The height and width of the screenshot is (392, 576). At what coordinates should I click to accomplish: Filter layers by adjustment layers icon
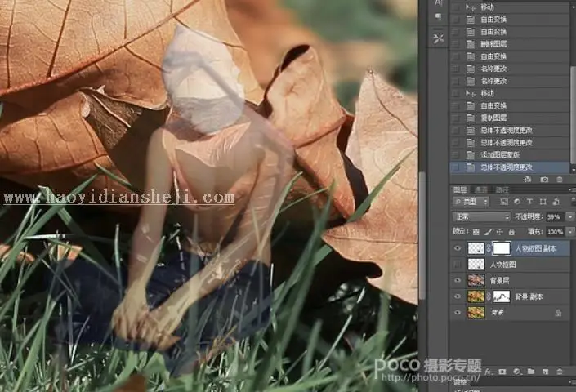517,202
